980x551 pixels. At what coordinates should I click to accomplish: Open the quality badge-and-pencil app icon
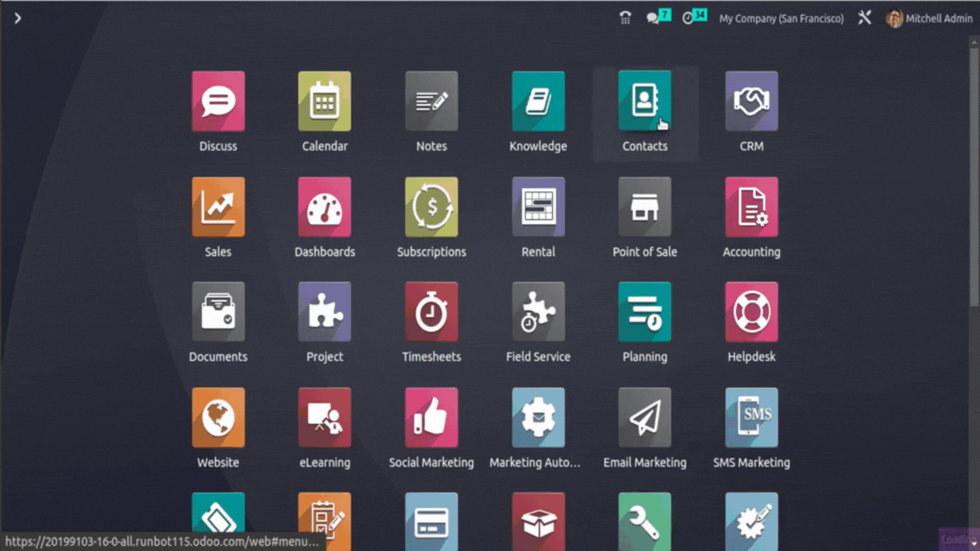(751, 521)
